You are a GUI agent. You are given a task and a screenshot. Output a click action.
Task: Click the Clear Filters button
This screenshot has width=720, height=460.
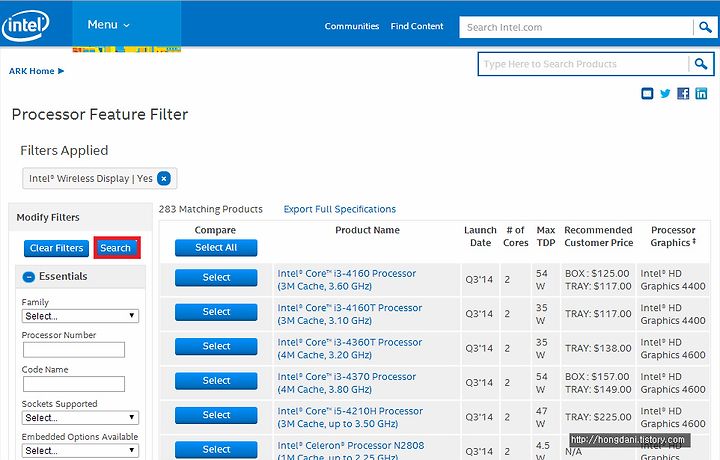(56, 248)
